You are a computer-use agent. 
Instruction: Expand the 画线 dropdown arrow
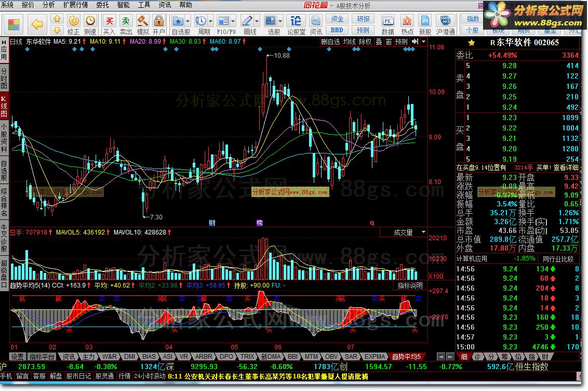point(257,21)
